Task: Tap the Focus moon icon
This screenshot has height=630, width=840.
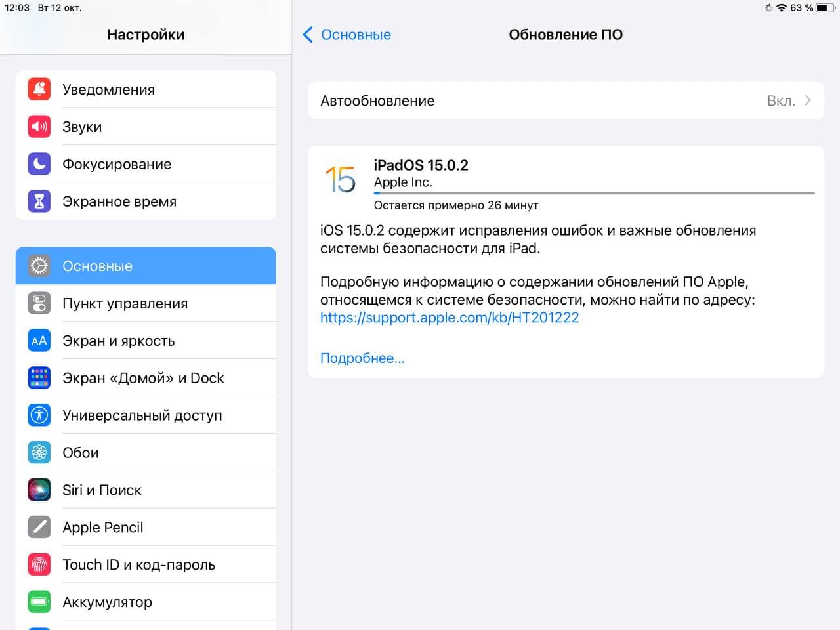Action: point(39,164)
